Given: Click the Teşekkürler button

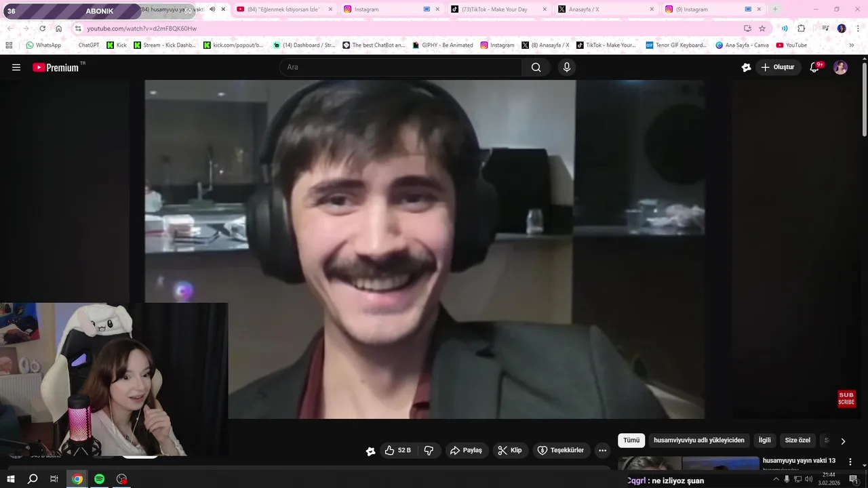Looking at the screenshot, I should 560,450.
